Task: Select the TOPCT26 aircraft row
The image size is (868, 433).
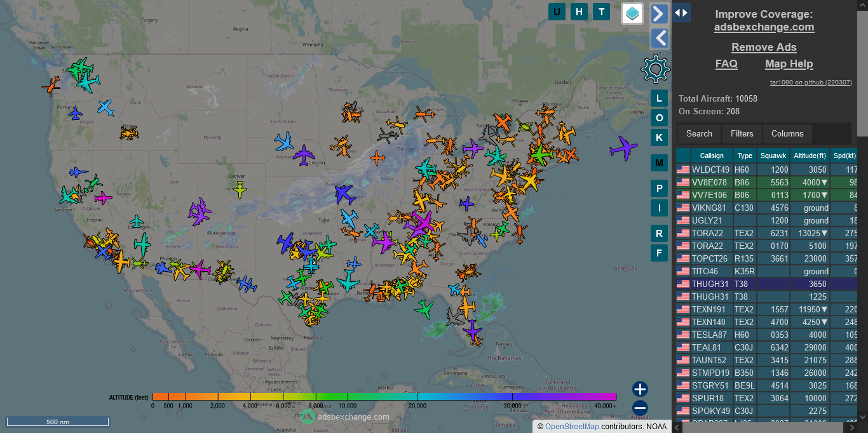Action: point(767,258)
